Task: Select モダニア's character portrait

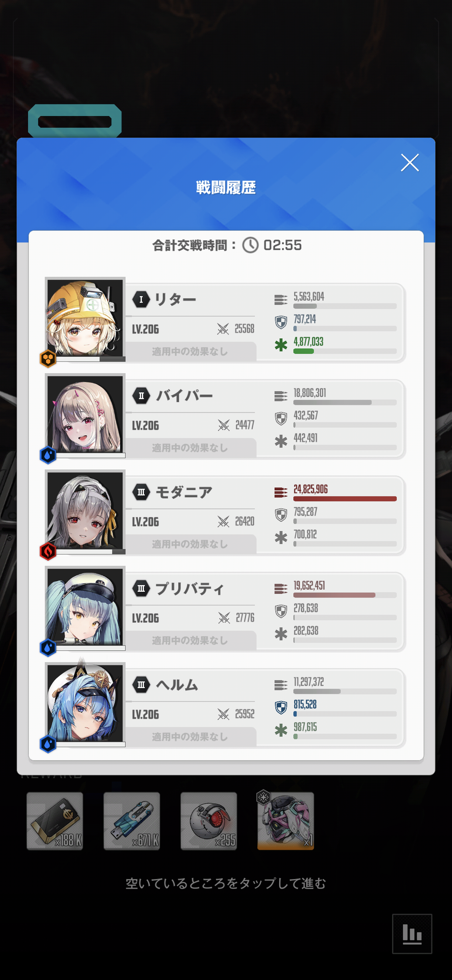Action: [85, 511]
